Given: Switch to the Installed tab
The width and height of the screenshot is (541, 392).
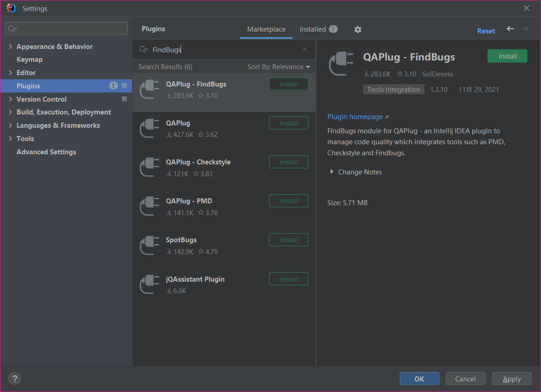Looking at the screenshot, I should tap(318, 29).
